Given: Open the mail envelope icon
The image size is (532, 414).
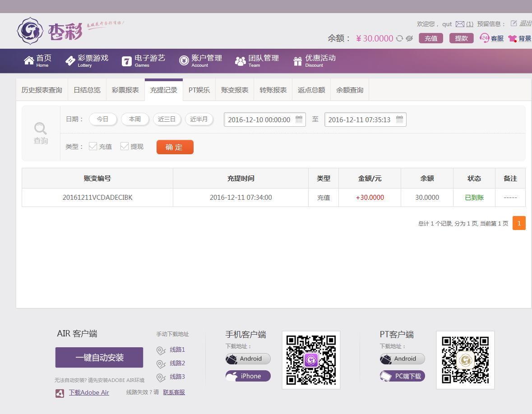Looking at the screenshot, I should click(x=460, y=24).
